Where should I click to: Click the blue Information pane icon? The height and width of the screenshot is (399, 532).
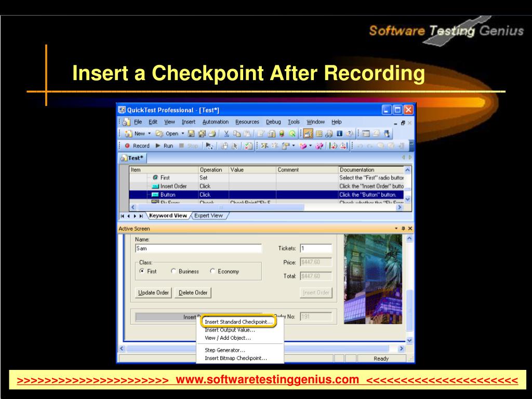pos(339,134)
